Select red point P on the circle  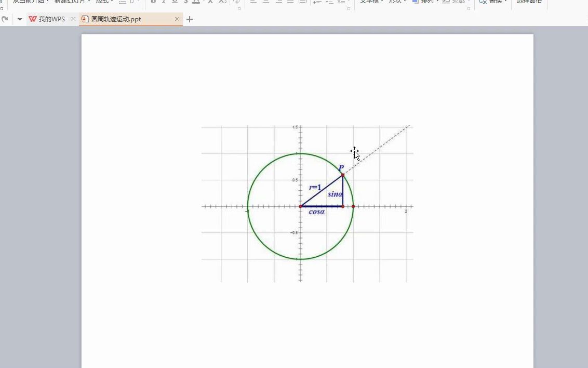tap(343, 175)
